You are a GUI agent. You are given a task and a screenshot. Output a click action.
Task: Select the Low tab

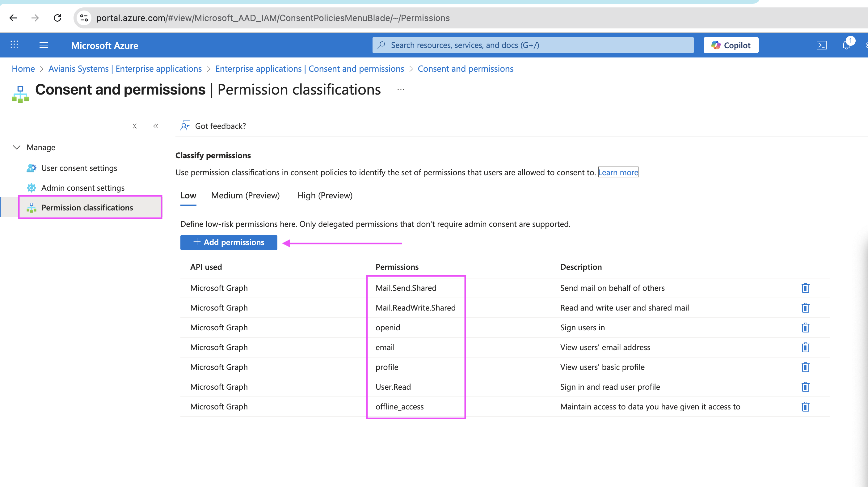(188, 196)
